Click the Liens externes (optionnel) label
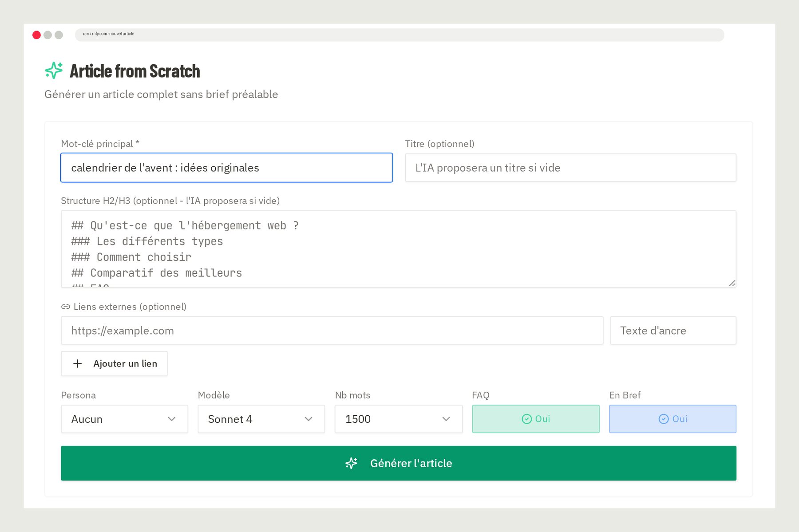 coord(130,307)
